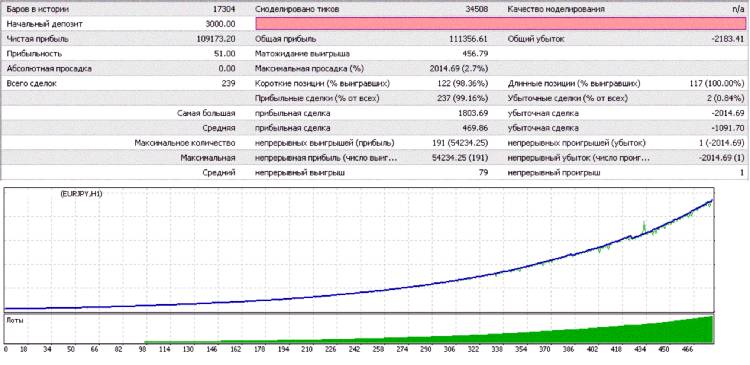
Task: Select the gross profit value 111356.61
Action: pyautogui.click(x=469, y=39)
